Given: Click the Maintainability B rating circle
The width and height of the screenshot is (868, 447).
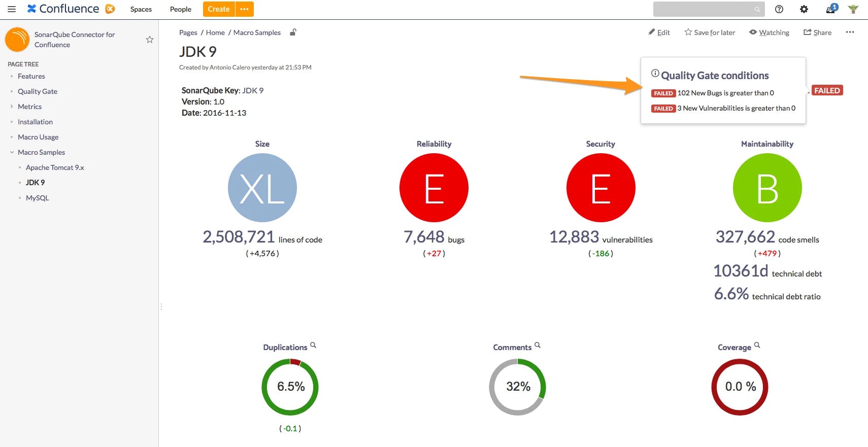Looking at the screenshot, I should tap(767, 188).
